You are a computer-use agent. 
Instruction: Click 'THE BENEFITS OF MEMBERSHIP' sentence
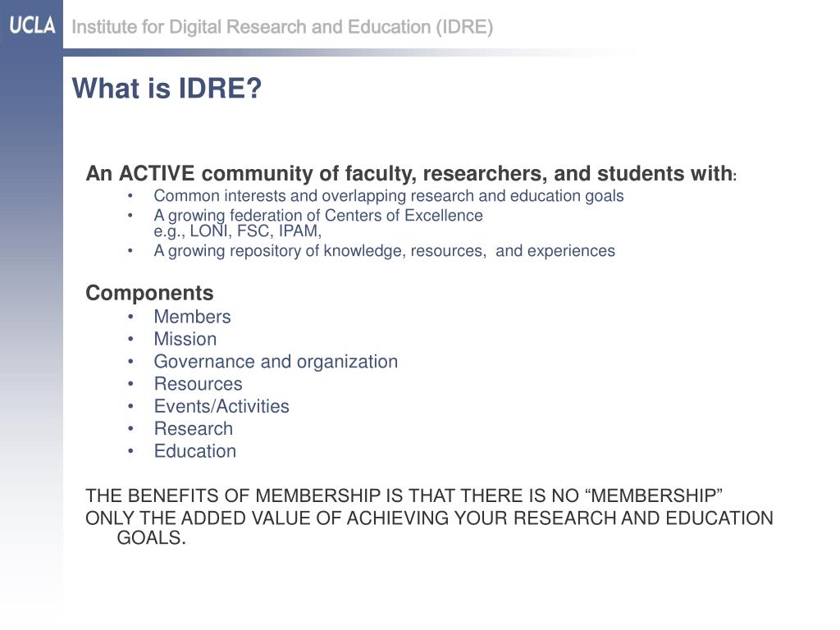(x=404, y=495)
